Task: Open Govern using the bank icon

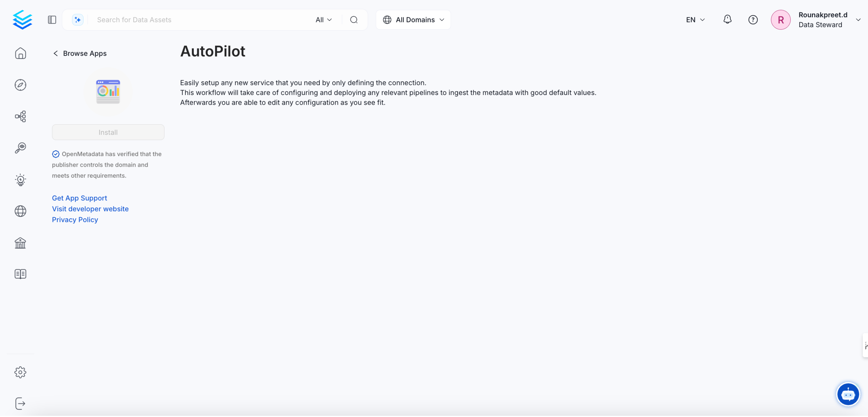Action: tap(20, 243)
